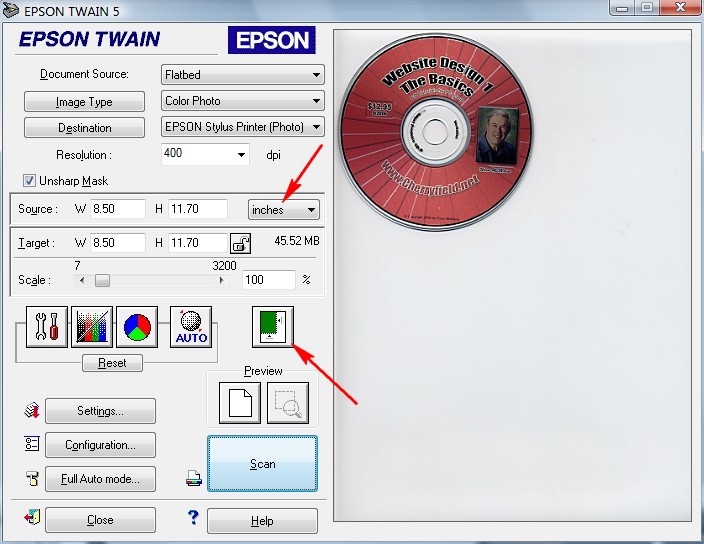The height and width of the screenshot is (544, 704).
Task: Maximize the EPSON TWAIN 5 window
Action: coord(647,8)
